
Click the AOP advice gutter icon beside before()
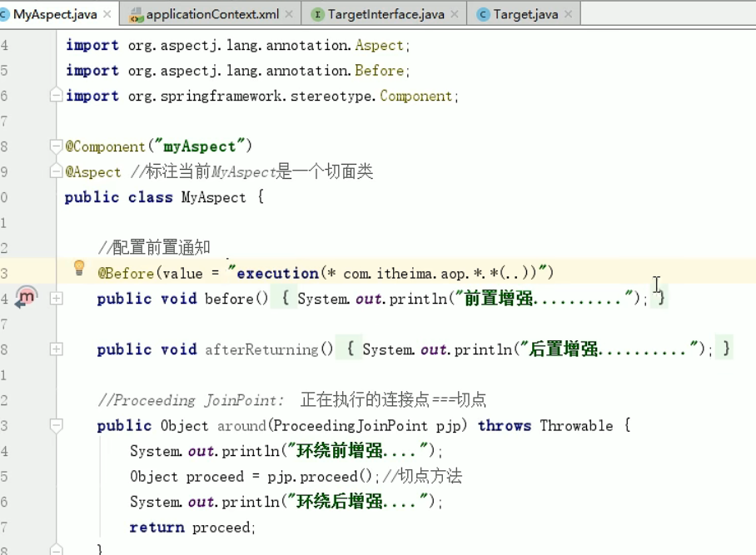[26, 297]
